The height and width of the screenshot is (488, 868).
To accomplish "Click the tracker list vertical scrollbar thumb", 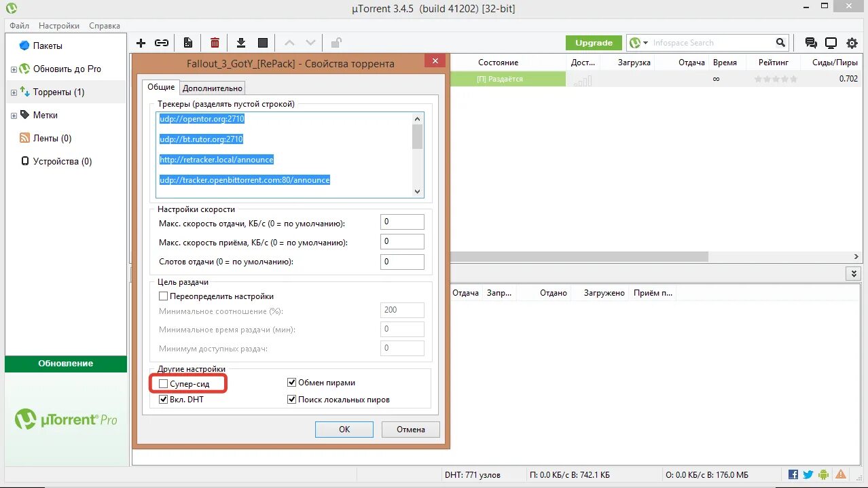I will [x=418, y=136].
